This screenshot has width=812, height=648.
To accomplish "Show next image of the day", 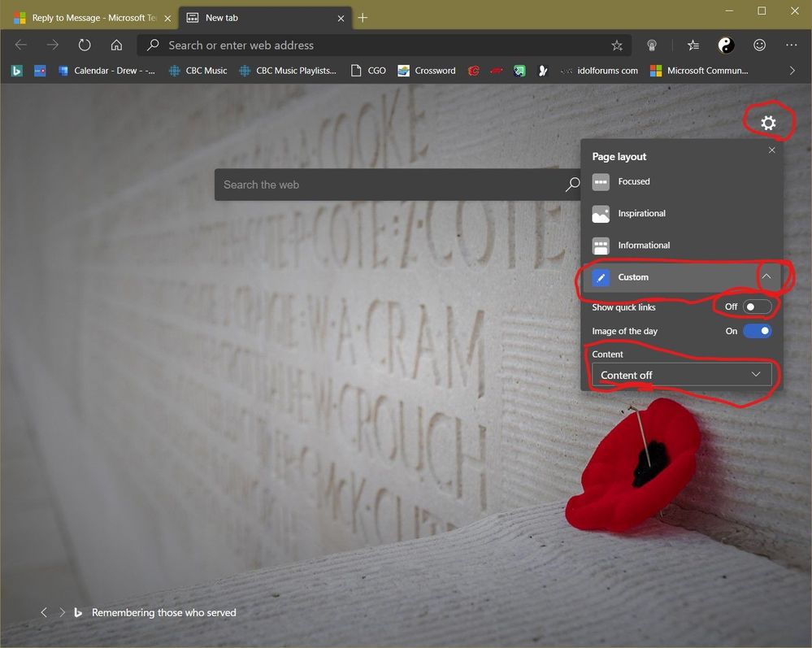I will [62, 612].
